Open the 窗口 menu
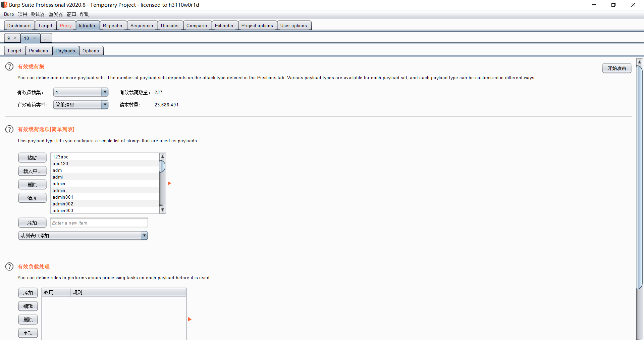The width and height of the screenshot is (644, 340). pos(71,14)
